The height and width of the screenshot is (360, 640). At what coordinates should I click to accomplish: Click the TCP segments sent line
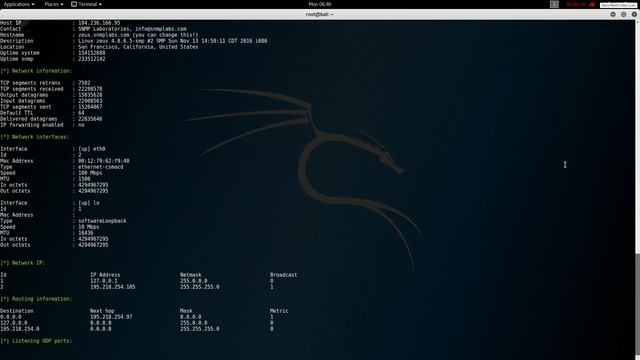pyautogui.click(x=51, y=107)
